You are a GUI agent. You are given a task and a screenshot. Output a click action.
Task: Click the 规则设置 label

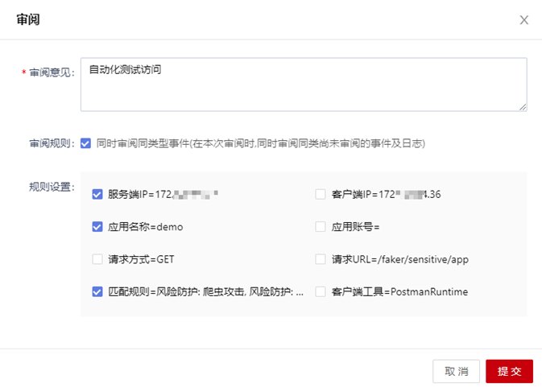(52, 187)
